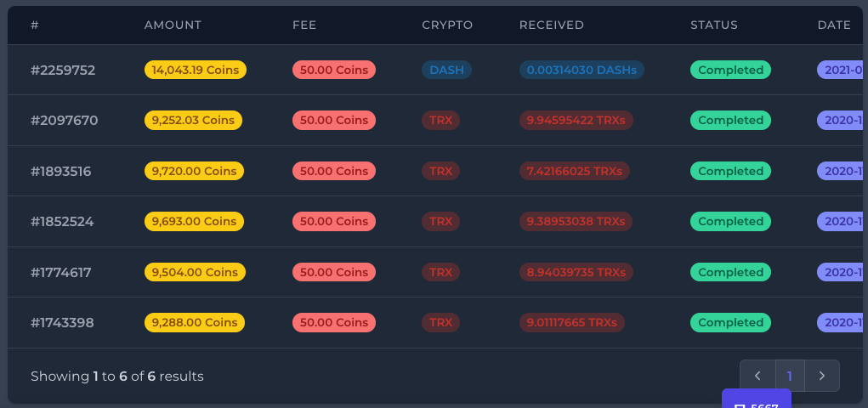Image resolution: width=868 pixels, height=408 pixels.
Task: Click the 14,043.19 Coins amount badge
Action: tap(196, 70)
